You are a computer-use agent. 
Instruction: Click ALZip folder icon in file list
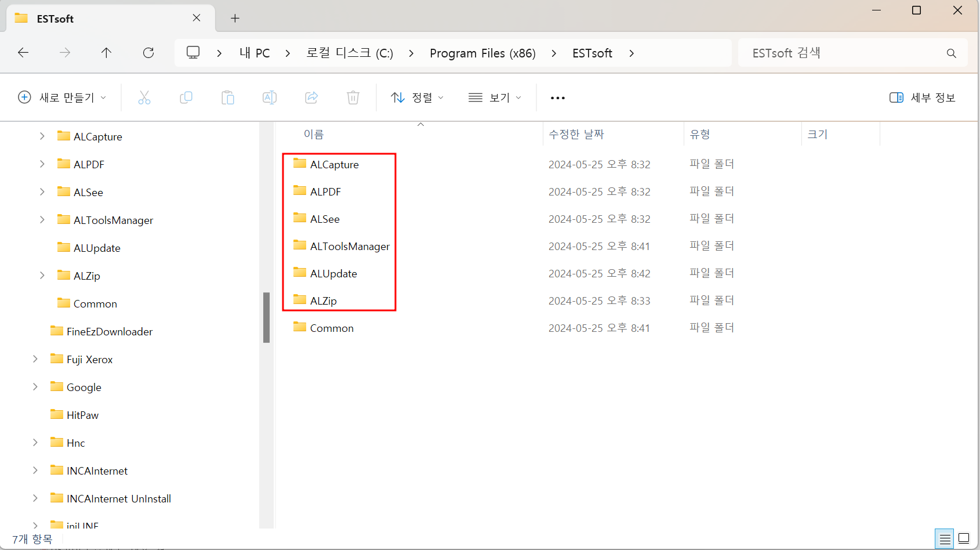coord(300,300)
